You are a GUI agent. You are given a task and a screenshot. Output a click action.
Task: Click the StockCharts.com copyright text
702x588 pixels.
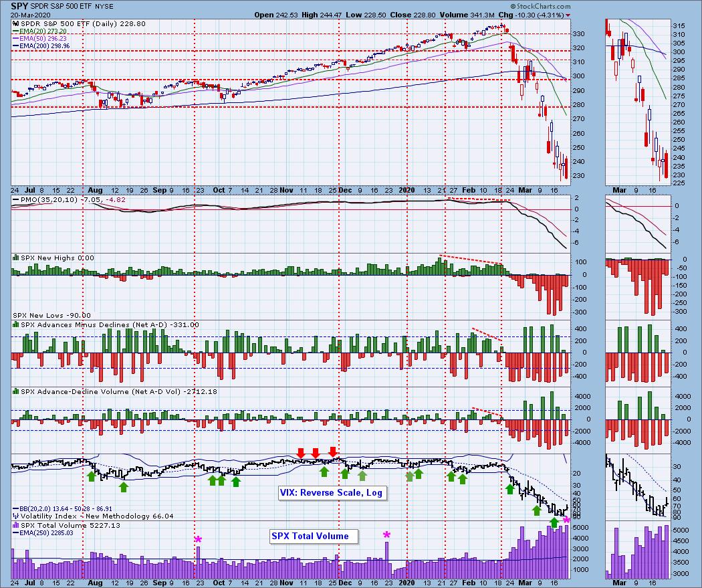tap(540, 6)
